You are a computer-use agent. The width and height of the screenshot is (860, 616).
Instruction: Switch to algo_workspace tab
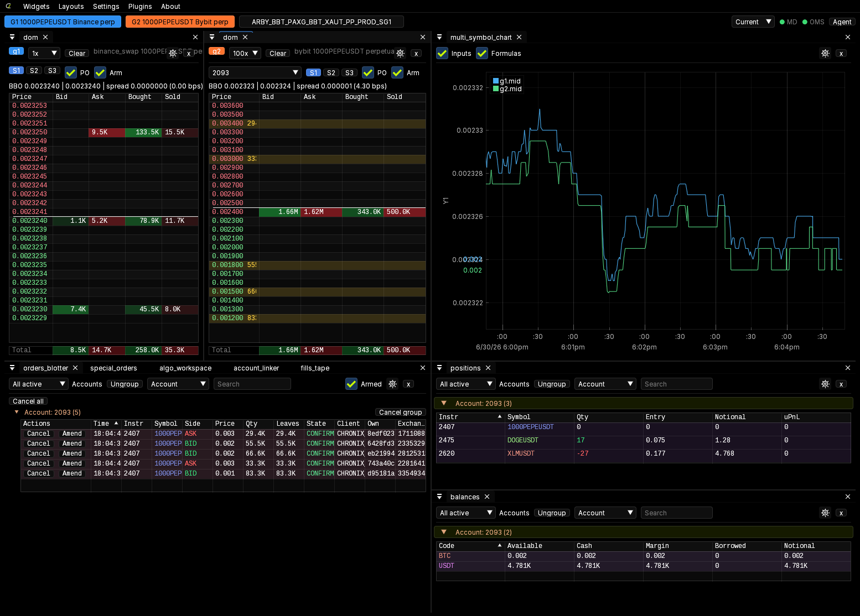coord(185,368)
